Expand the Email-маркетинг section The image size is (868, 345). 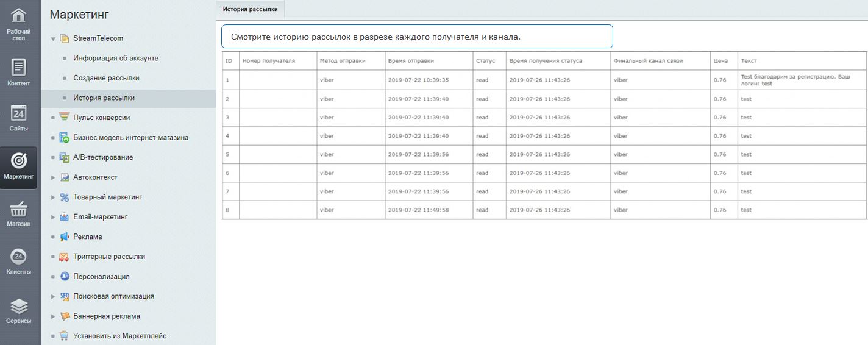click(x=53, y=217)
